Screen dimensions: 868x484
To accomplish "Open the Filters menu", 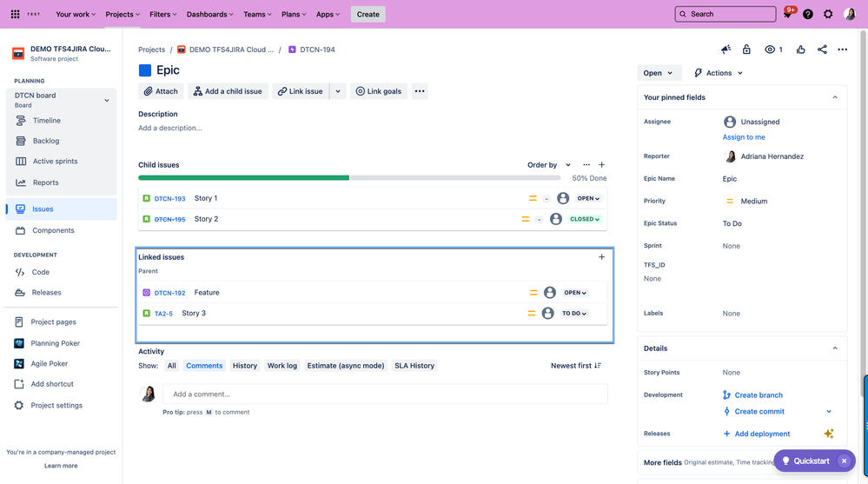I will (x=162, y=15).
